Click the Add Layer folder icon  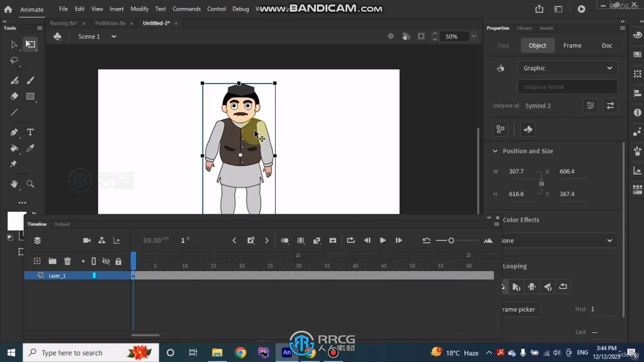pyautogui.click(x=52, y=261)
